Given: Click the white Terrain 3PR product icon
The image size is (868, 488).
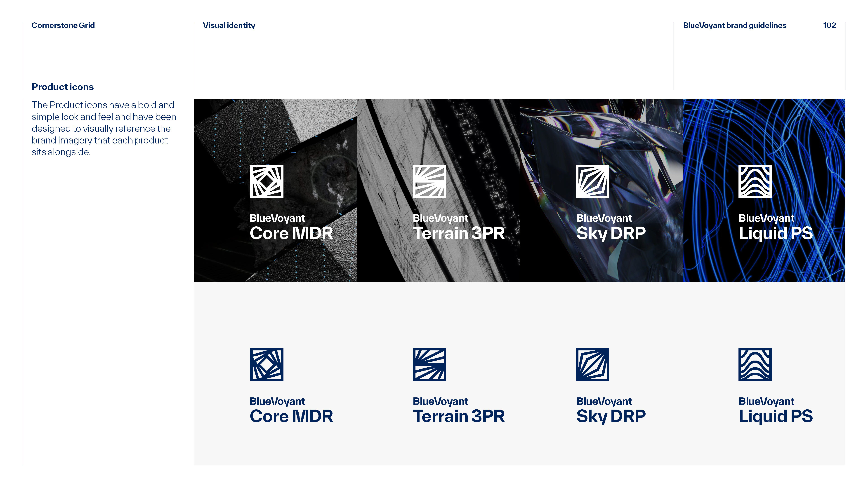Looking at the screenshot, I should coord(429,181).
